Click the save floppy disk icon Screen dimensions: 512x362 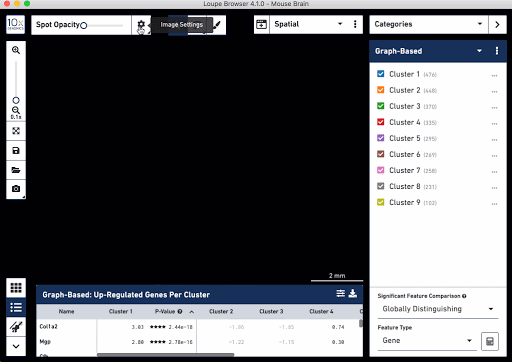tap(16, 151)
